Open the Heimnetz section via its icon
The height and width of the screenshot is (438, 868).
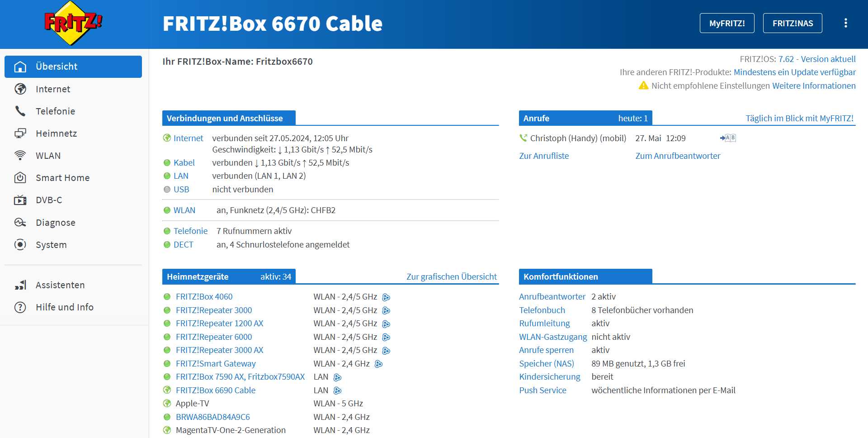point(20,133)
